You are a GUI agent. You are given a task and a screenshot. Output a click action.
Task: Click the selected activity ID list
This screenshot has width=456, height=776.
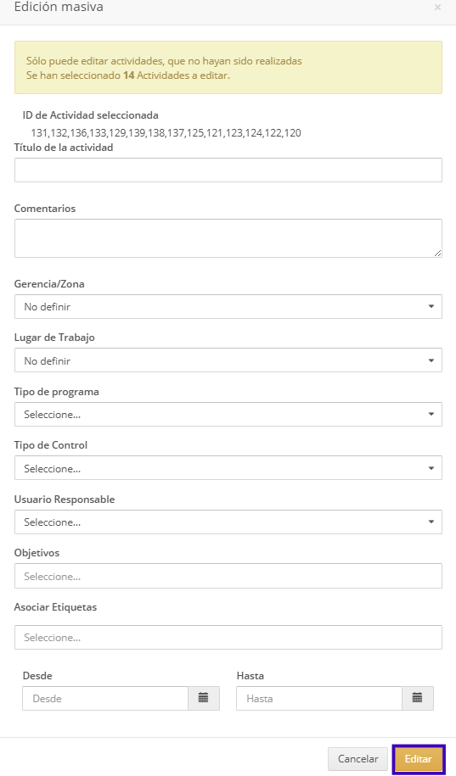click(166, 133)
